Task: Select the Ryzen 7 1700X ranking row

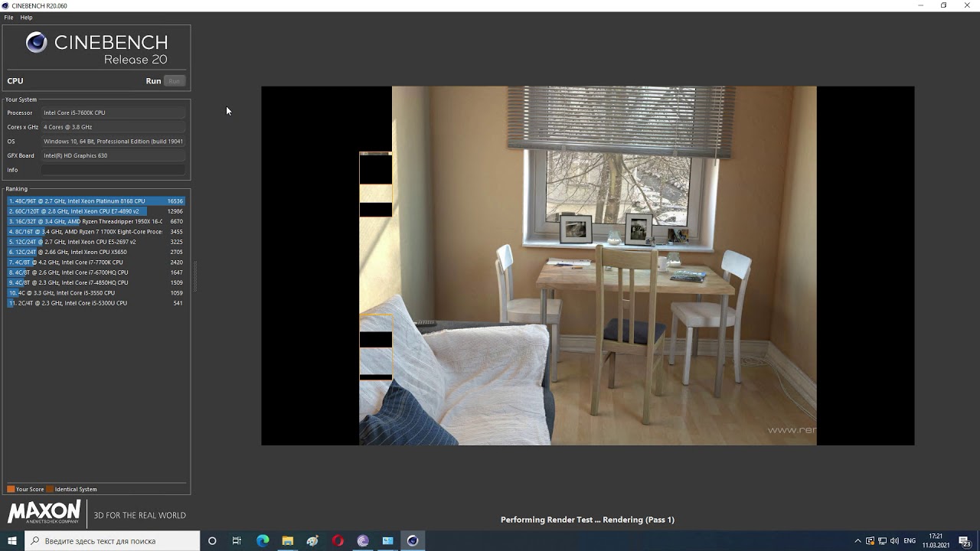Action: tap(96, 232)
